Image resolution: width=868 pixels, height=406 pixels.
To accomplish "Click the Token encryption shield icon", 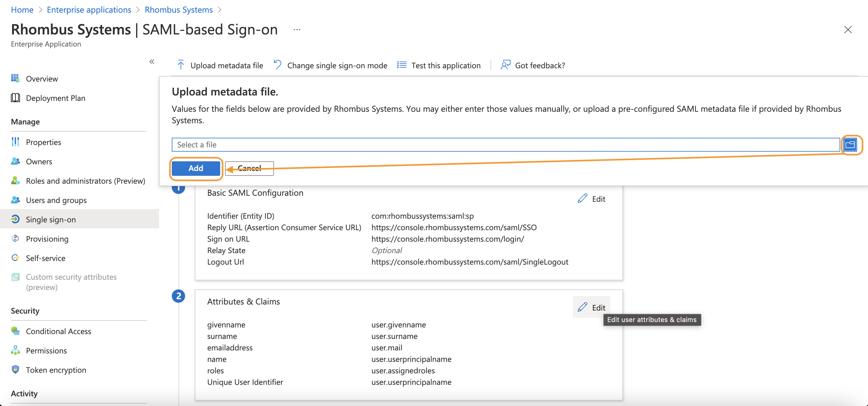I will 15,370.
